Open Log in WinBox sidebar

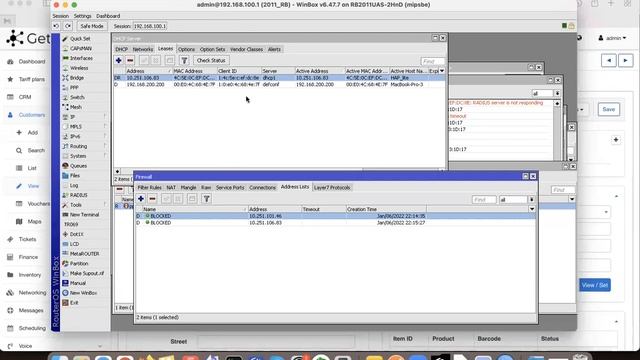click(x=74, y=185)
